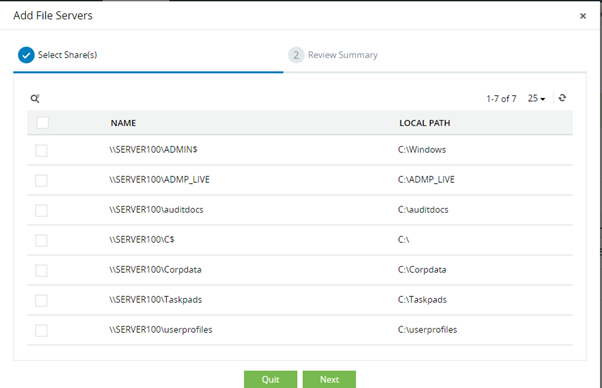Click the step 2 circle icon
The image size is (602, 388).
[296, 55]
